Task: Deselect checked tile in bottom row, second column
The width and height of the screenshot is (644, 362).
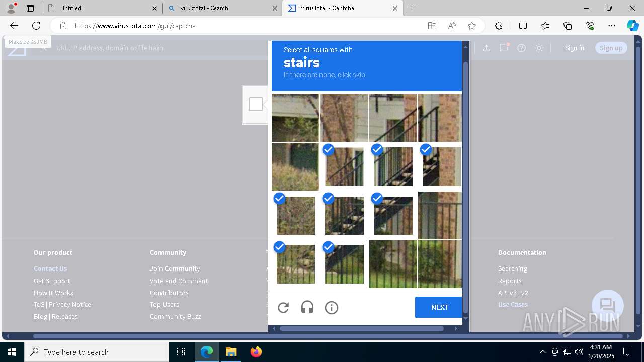Action: pos(345,264)
